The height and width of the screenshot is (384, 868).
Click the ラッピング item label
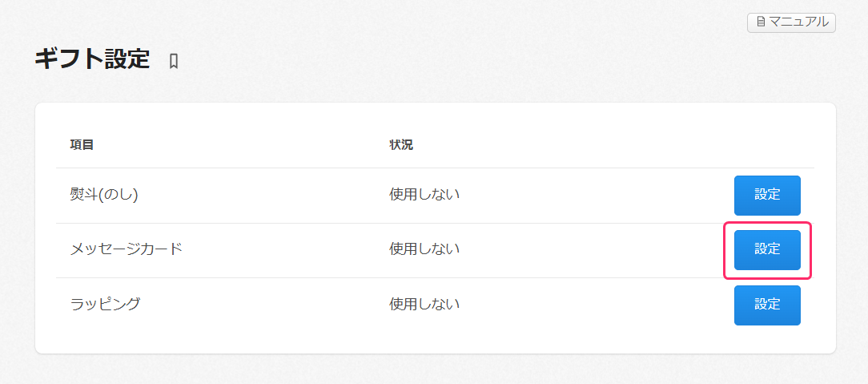[105, 304]
